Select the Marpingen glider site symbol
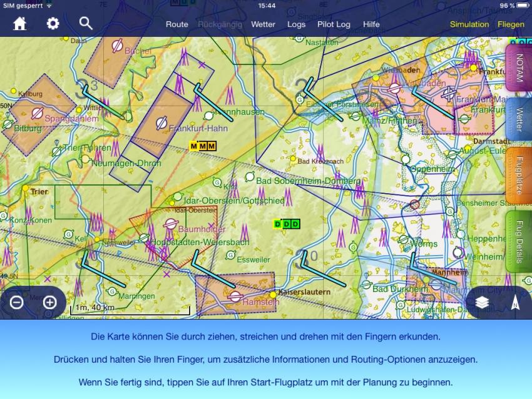Image resolution: width=532 pixels, height=399 pixels. point(112,291)
